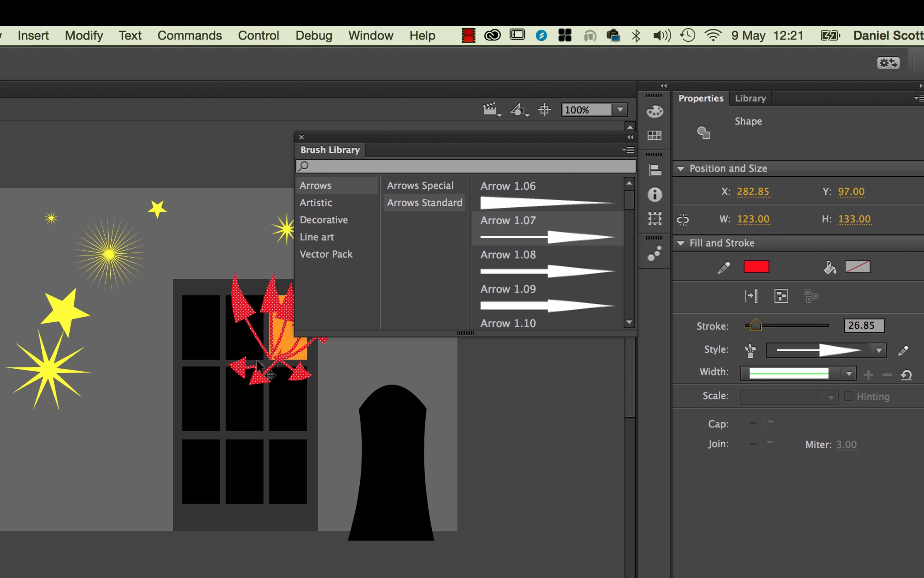Image resolution: width=924 pixels, height=578 pixels.
Task: Open Properties panel options menu
Action: (x=919, y=98)
